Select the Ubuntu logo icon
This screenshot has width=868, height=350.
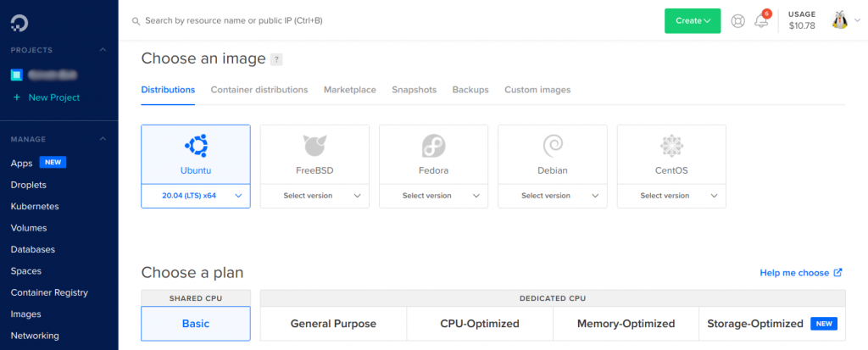pyautogui.click(x=196, y=145)
